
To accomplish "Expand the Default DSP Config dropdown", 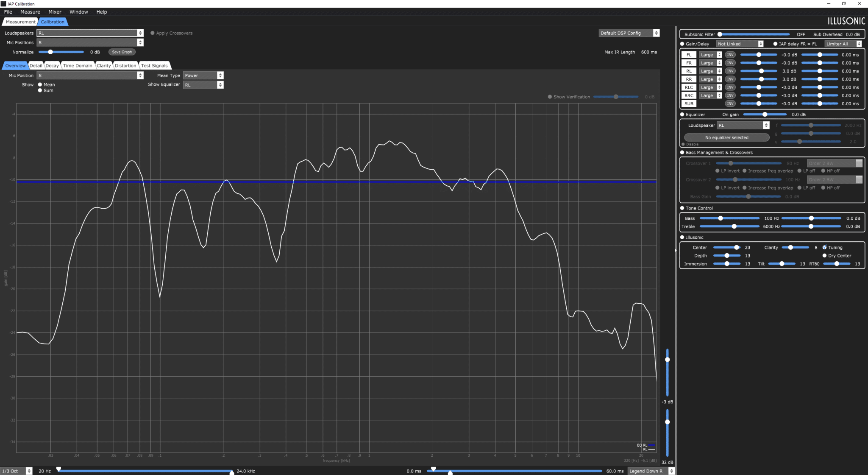I will click(x=629, y=33).
